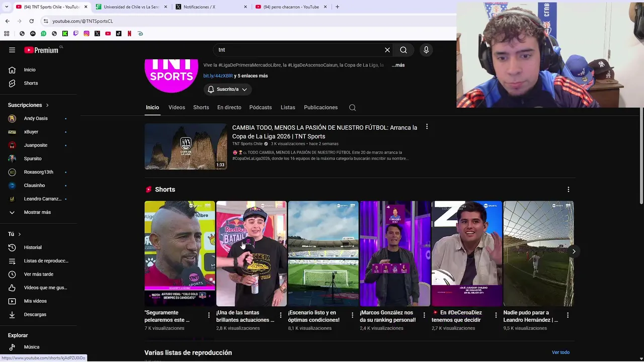
Task: Switch to Notificaciones / X browser tab
Action: [x=211, y=7]
